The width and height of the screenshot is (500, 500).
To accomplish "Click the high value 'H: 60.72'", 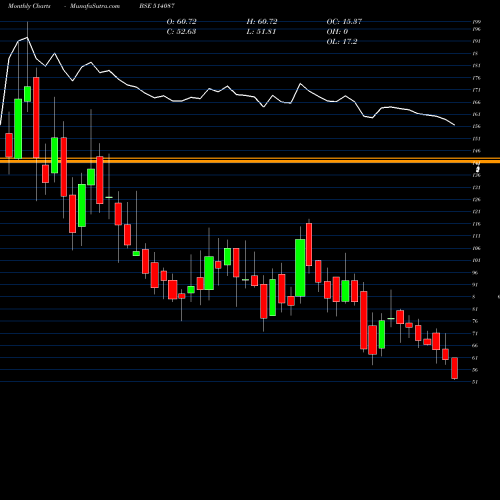I will coord(262,22).
